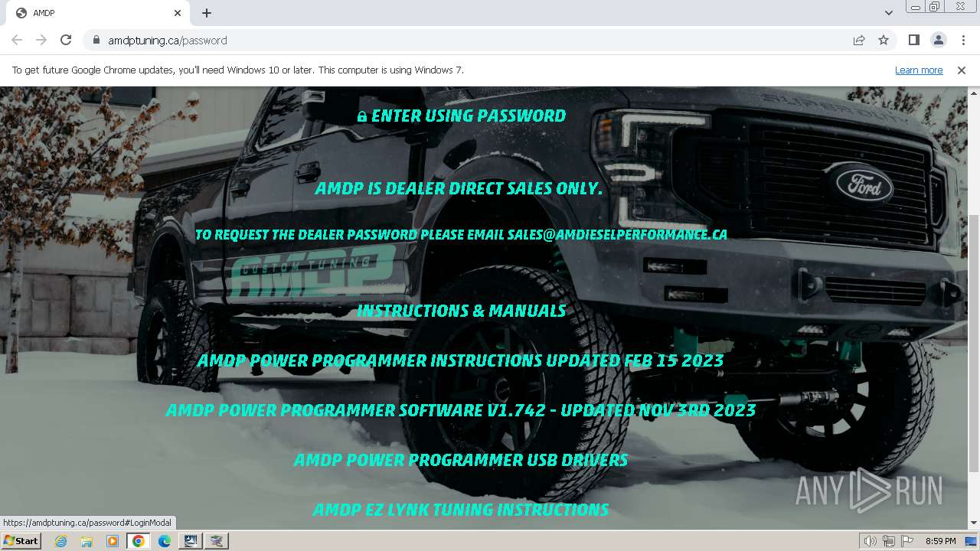
Task: Share this page icon in address bar
Action: (x=859, y=40)
